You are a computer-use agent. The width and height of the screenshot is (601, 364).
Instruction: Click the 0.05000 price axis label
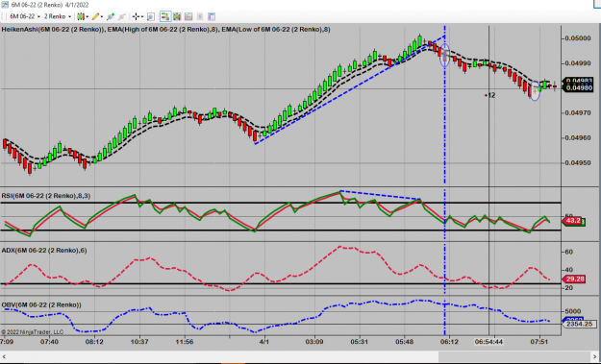(x=578, y=38)
